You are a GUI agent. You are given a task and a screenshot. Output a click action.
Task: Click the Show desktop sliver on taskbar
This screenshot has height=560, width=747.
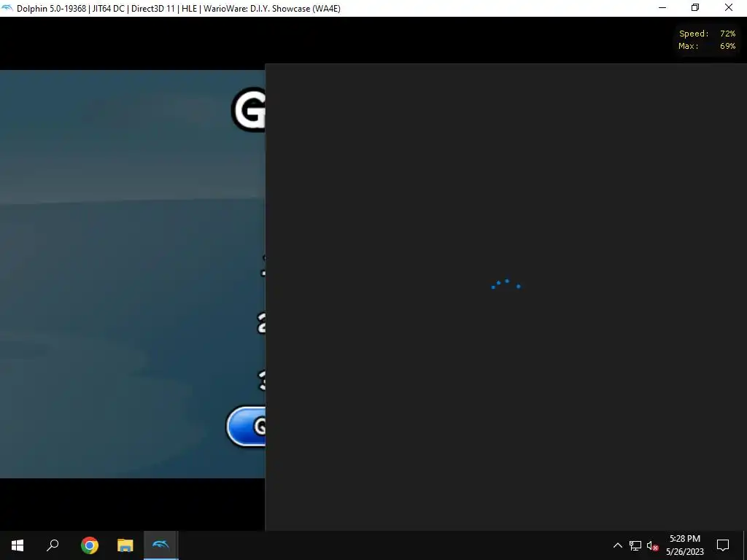pos(745,545)
